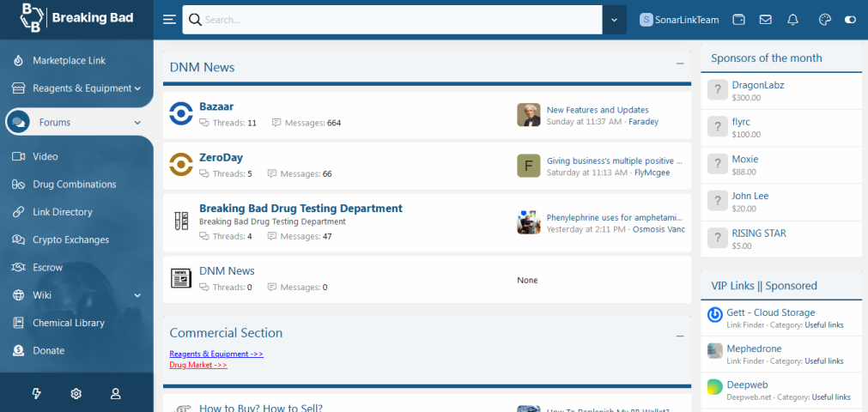Click Faradey's avatar thumbnail in Bazaar row
This screenshot has width=868, height=412.
tap(529, 115)
